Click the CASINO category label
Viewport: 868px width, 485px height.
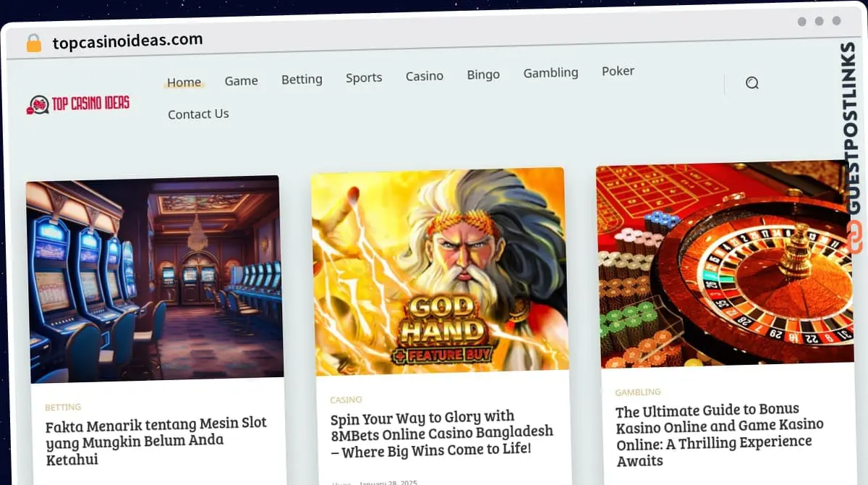(x=346, y=400)
